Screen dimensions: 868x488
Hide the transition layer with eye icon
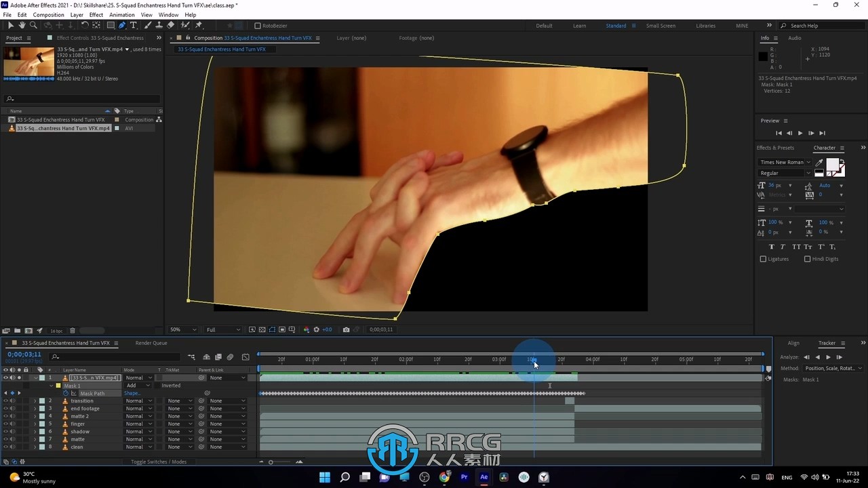pyautogui.click(x=5, y=401)
